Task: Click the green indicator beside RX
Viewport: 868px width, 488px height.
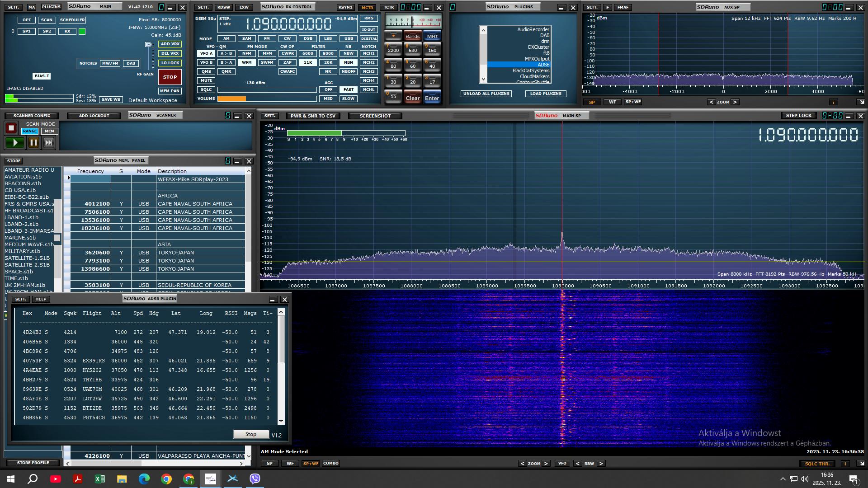Action: pos(82,32)
